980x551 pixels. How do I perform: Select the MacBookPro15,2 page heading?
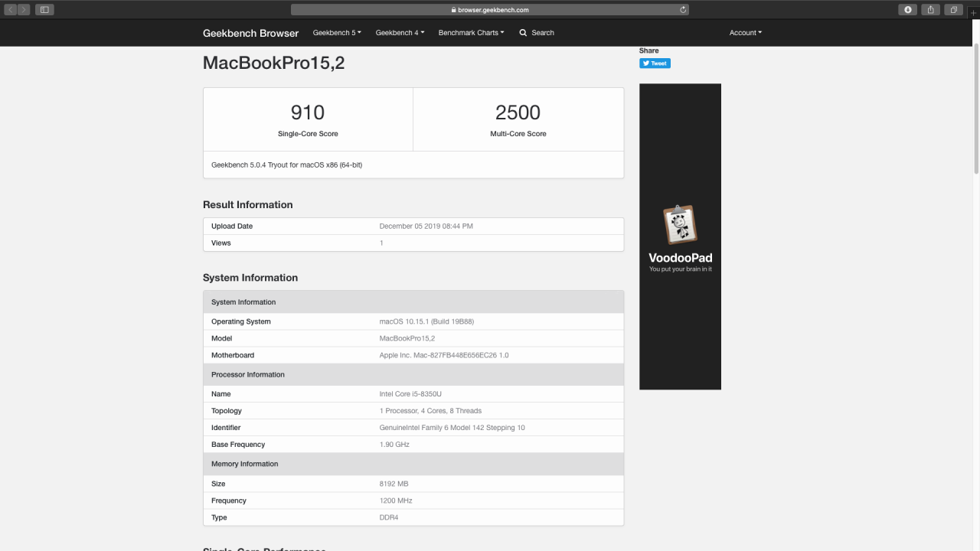(x=273, y=63)
